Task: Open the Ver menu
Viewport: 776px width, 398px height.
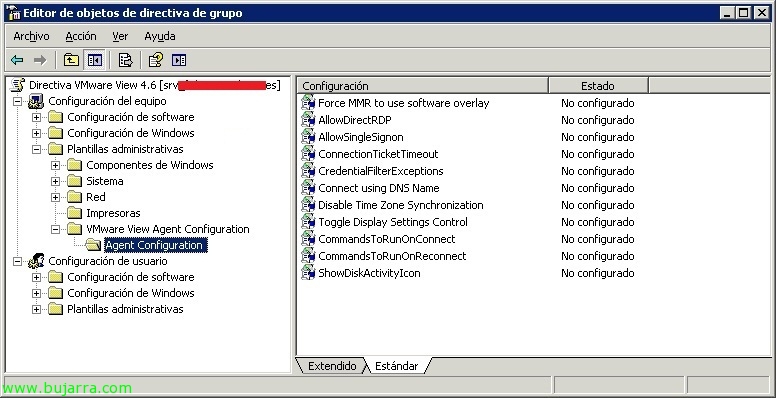Action: (120, 36)
